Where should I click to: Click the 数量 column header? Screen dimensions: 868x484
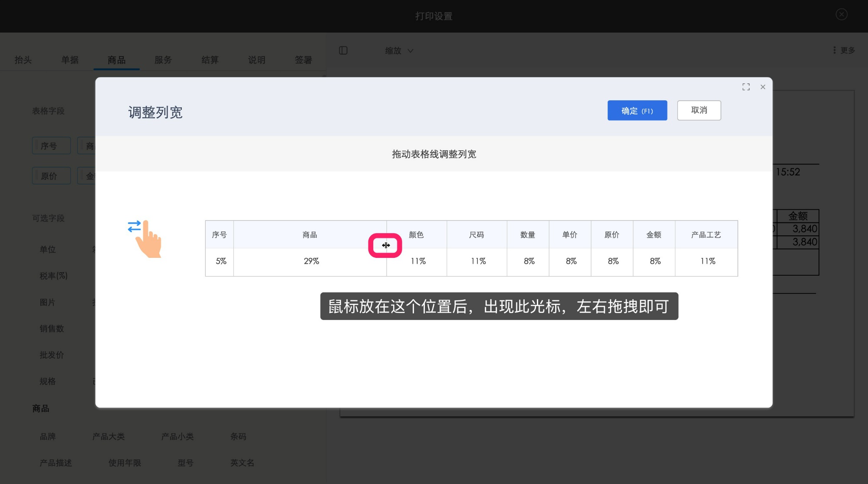click(528, 235)
